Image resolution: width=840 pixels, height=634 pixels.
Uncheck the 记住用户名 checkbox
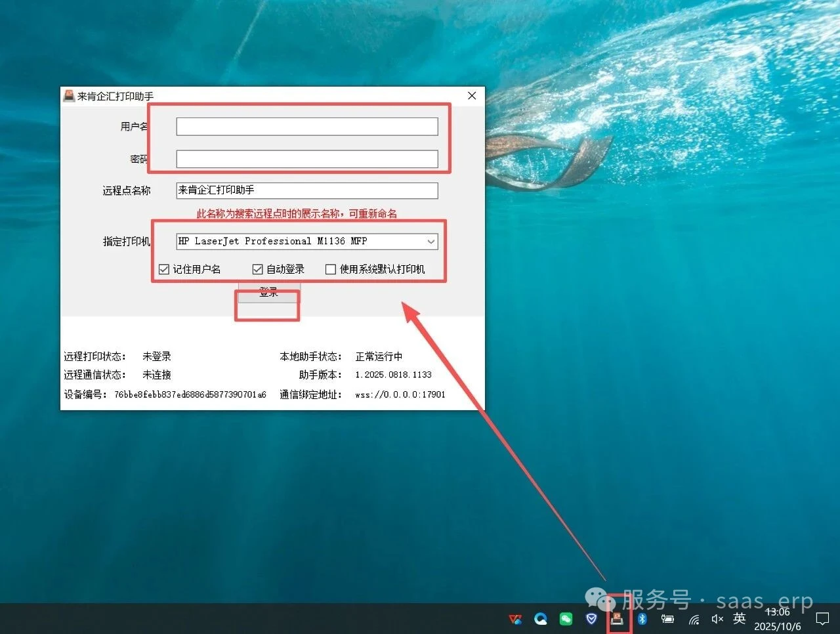click(164, 269)
